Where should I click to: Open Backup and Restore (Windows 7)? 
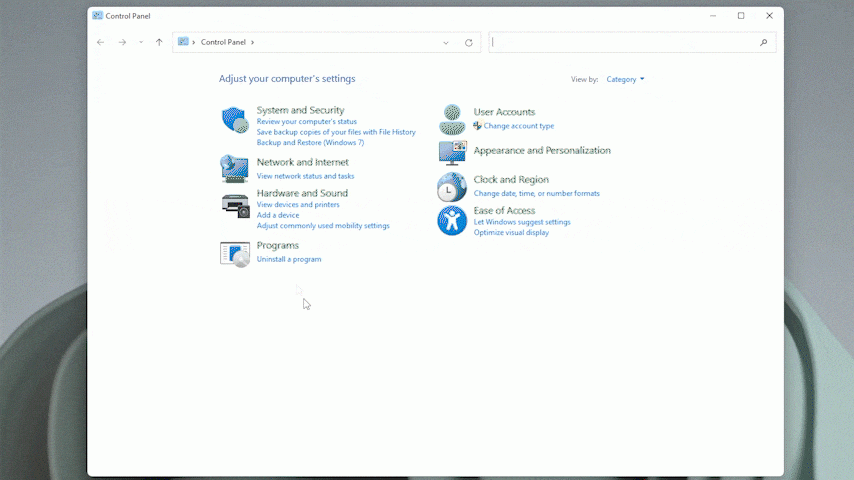pos(310,143)
